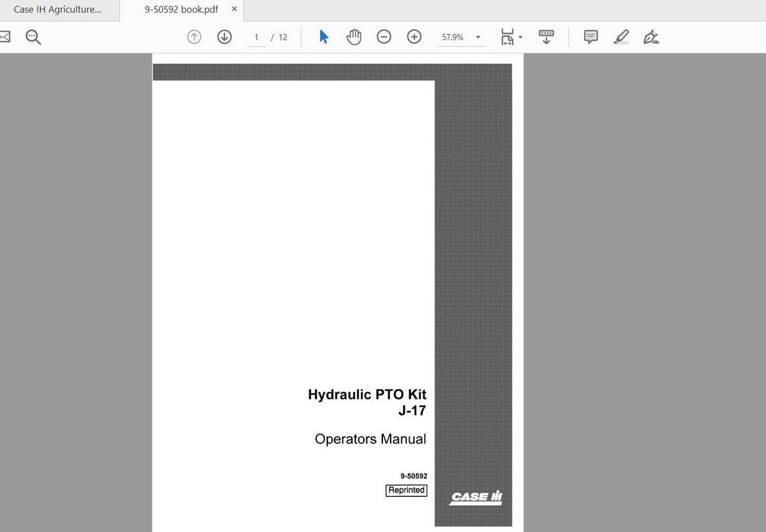
Task: Click the Case IH logo on cover
Action: (476, 498)
